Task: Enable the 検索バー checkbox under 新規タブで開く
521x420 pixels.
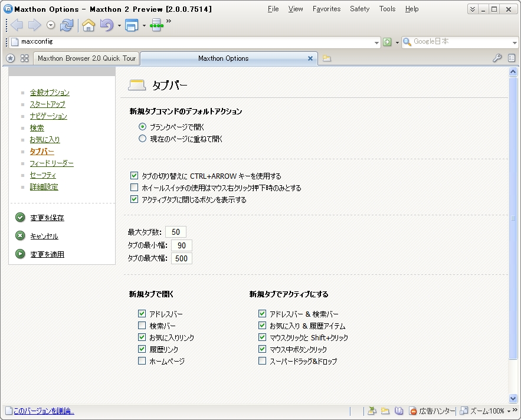Action: coord(142,325)
